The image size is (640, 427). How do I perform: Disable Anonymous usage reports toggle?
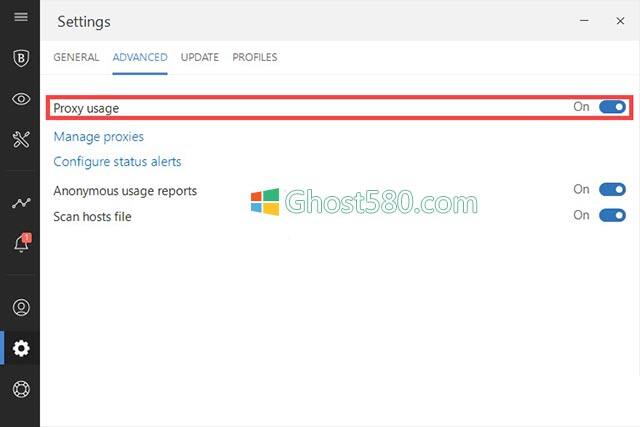pyautogui.click(x=612, y=189)
